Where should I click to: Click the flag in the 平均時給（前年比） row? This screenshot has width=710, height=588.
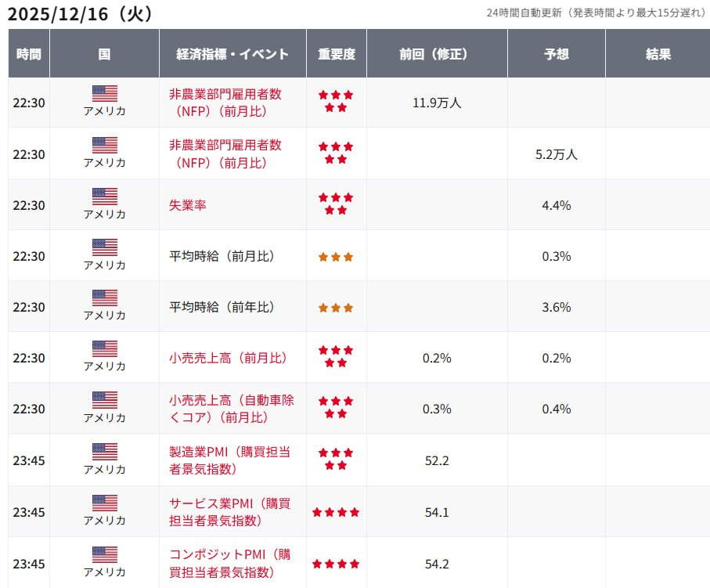point(104,298)
